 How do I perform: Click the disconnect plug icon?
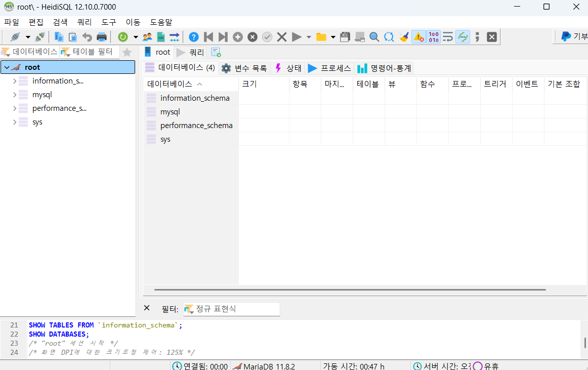pyautogui.click(x=40, y=37)
